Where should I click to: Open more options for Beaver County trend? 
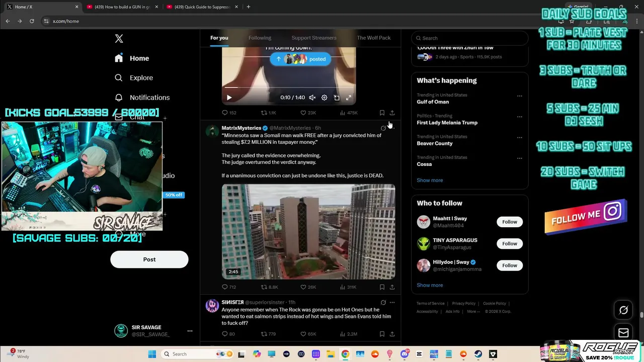tap(520, 138)
